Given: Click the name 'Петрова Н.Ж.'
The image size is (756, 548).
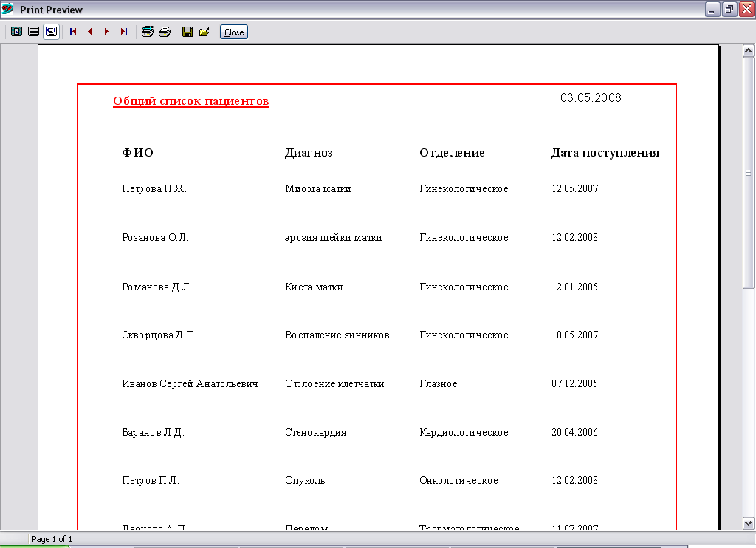Looking at the screenshot, I should tap(154, 188).
